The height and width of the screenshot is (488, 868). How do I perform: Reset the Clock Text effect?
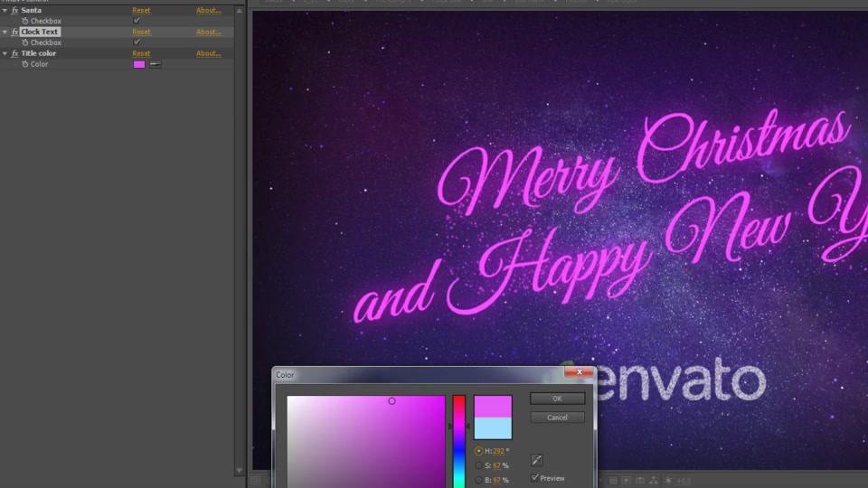pyautogui.click(x=141, y=32)
